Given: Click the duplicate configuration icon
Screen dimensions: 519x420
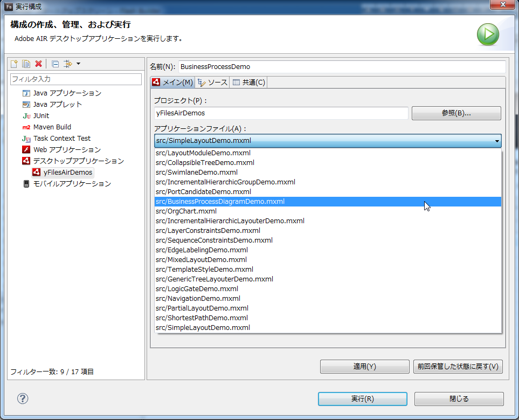Looking at the screenshot, I should 26,64.
